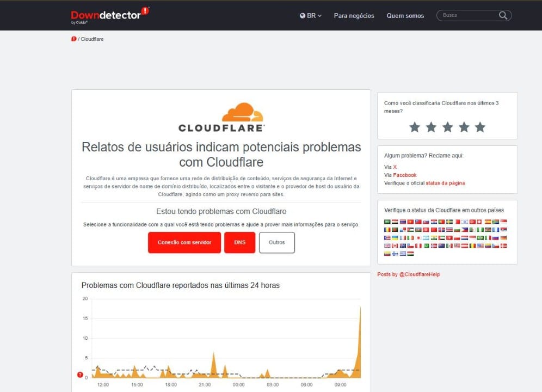
Task: Focus the Busca search field
Action: pyautogui.click(x=473, y=15)
